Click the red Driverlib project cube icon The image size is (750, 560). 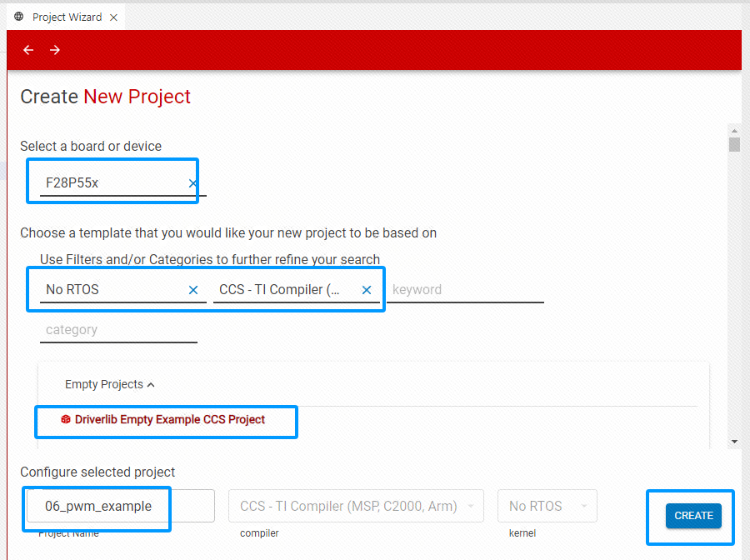66,419
